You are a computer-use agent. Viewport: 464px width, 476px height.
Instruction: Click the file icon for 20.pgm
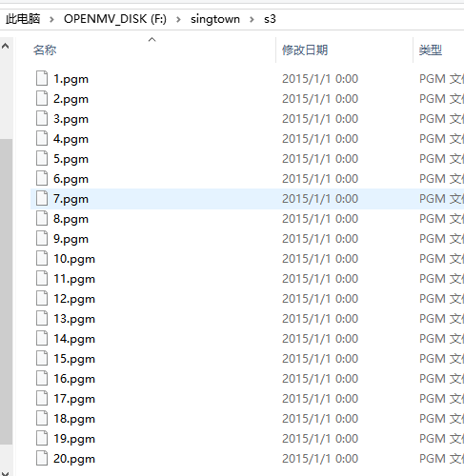point(42,458)
